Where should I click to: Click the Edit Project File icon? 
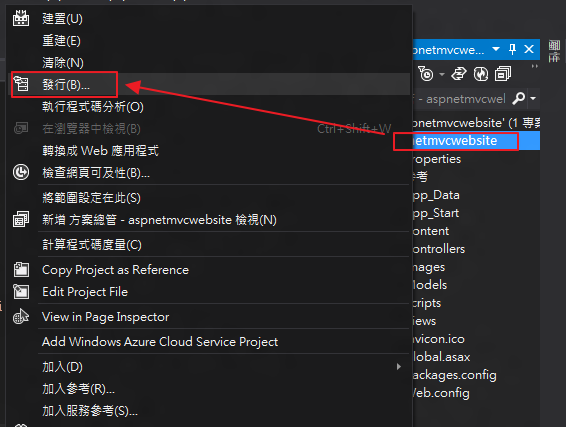tap(21, 292)
